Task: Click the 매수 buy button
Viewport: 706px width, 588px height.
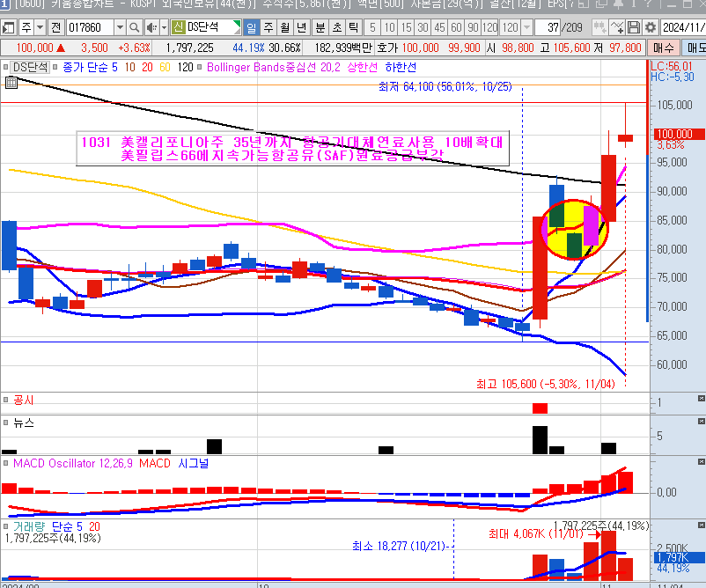Action: click(663, 48)
